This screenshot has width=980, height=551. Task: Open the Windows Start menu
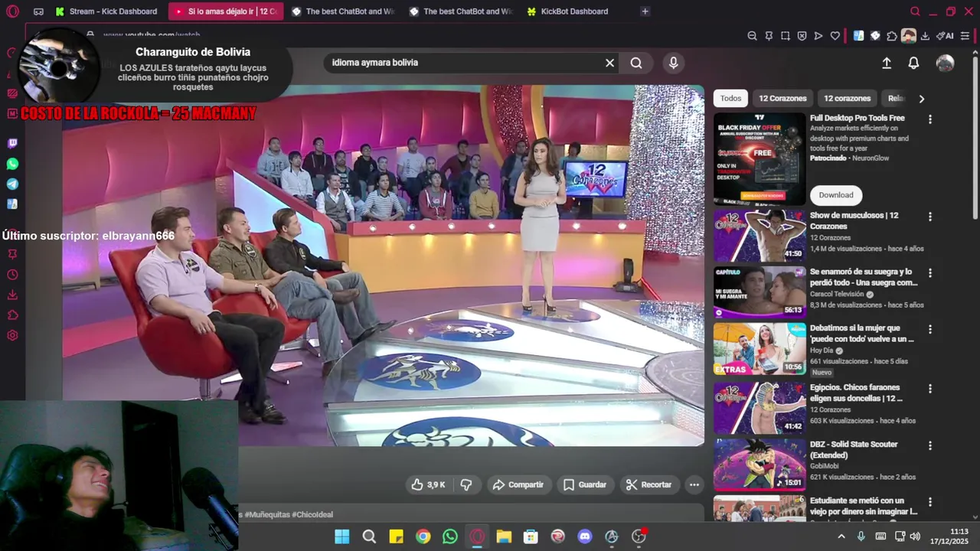pyautogui.click(x=341, y=536)
